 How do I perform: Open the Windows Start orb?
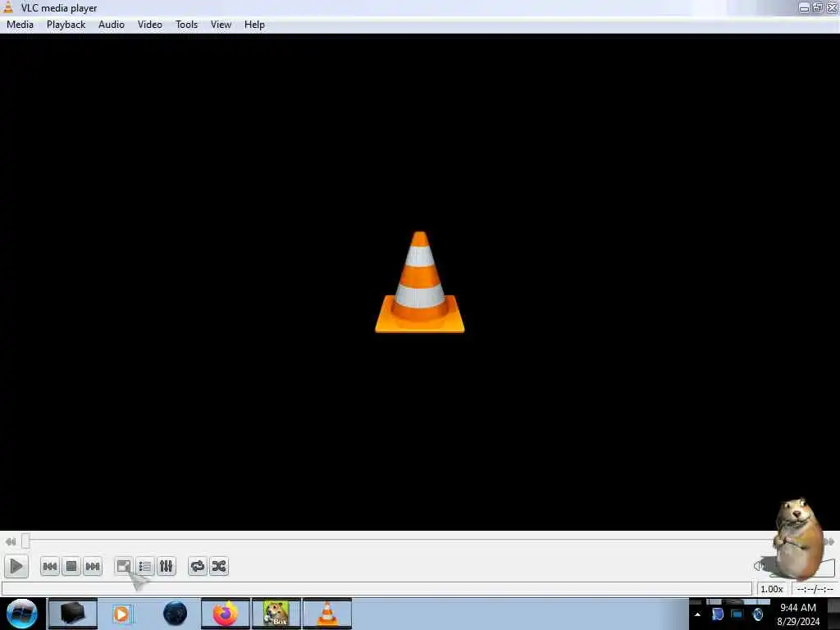tap(21, 614)
